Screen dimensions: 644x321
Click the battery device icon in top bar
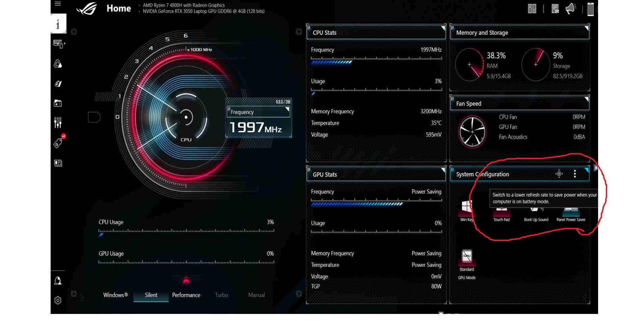click(x=590, y=9)
